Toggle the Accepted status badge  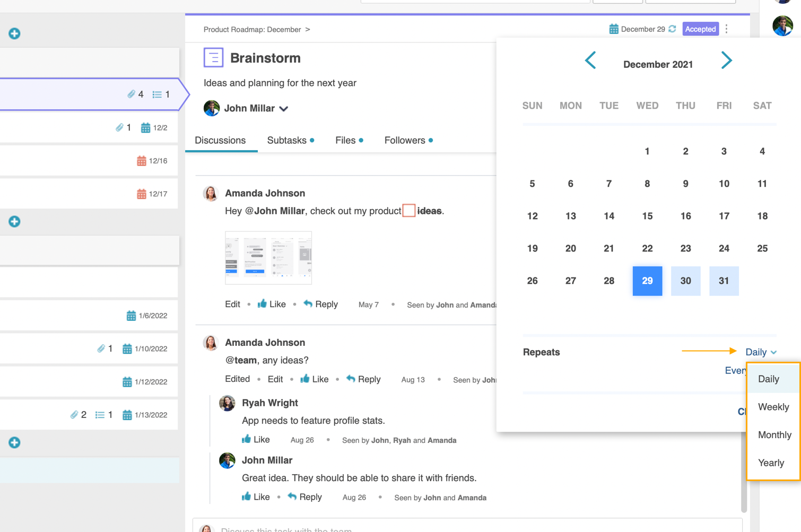[700, 29]
